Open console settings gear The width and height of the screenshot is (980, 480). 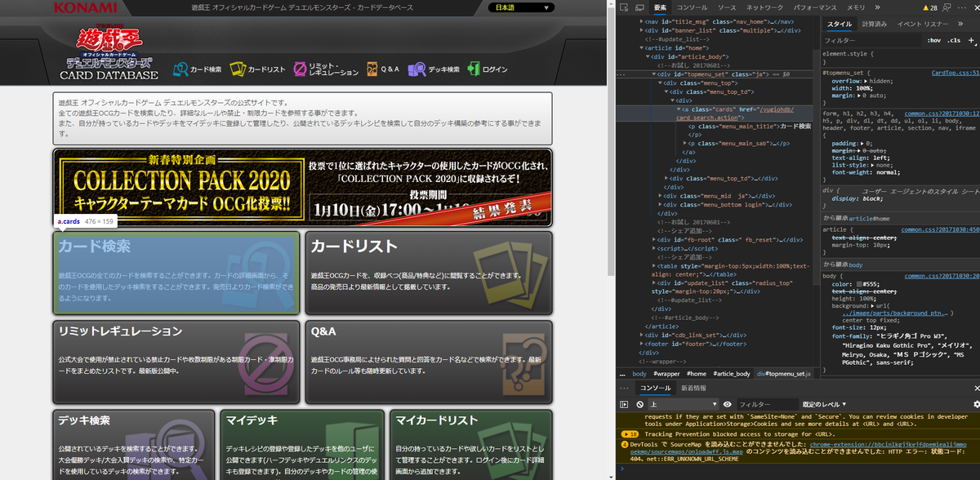coord(976,404)
